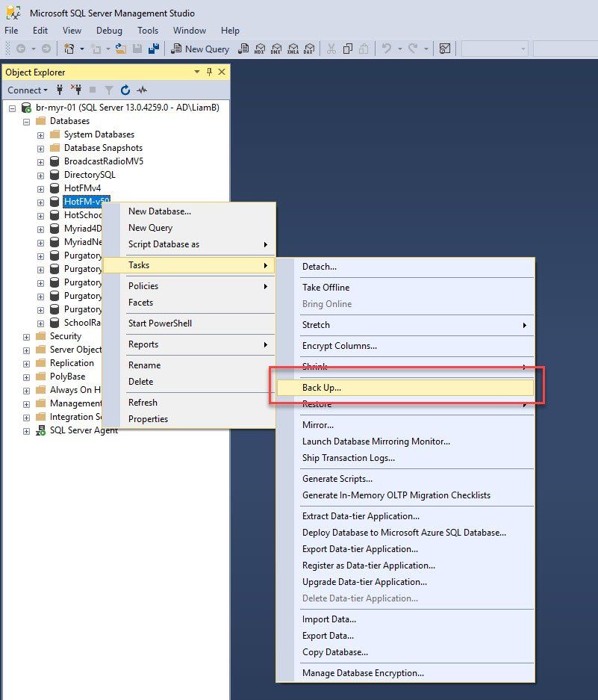Image resolution: width=598 pixels, height=700 pixels.
Task: Expand the PolyBase folder
Action: pyautogui.click(x=26, y=377)
